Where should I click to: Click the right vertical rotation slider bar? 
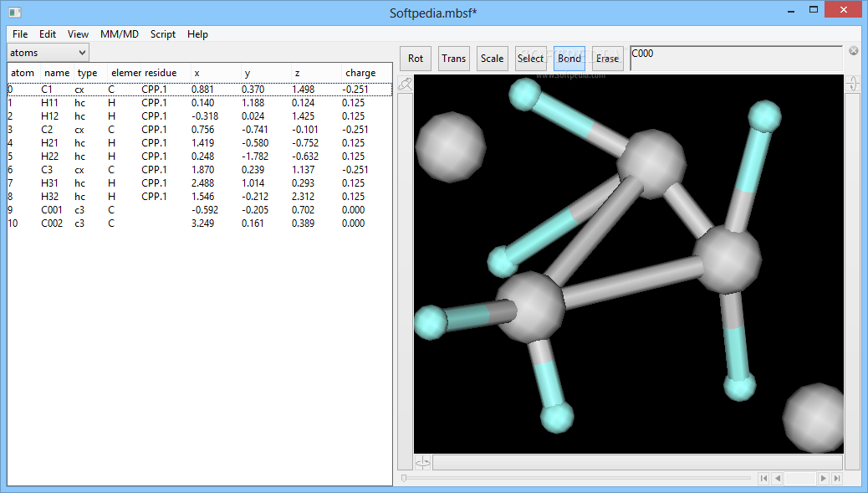(x=852, y=280)
